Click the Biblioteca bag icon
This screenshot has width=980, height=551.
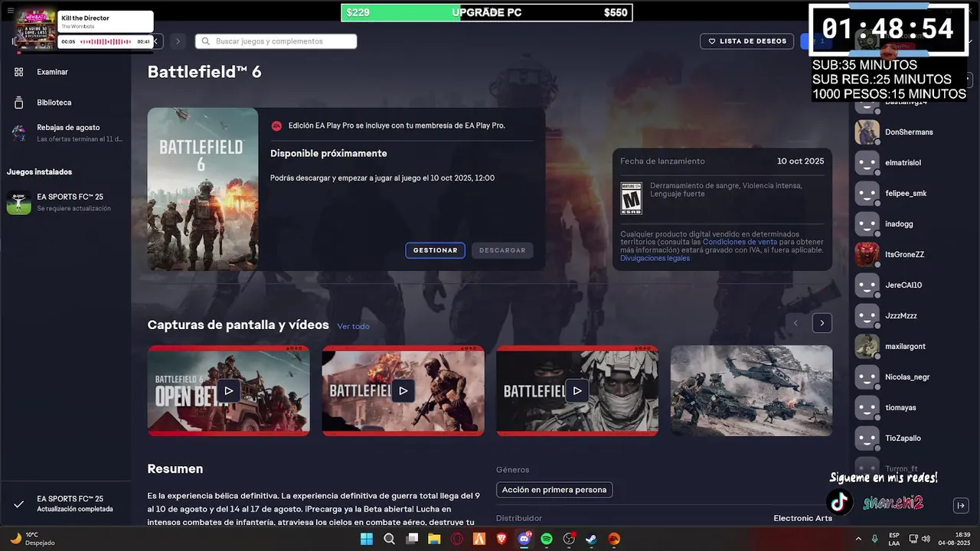pos(19,103)
